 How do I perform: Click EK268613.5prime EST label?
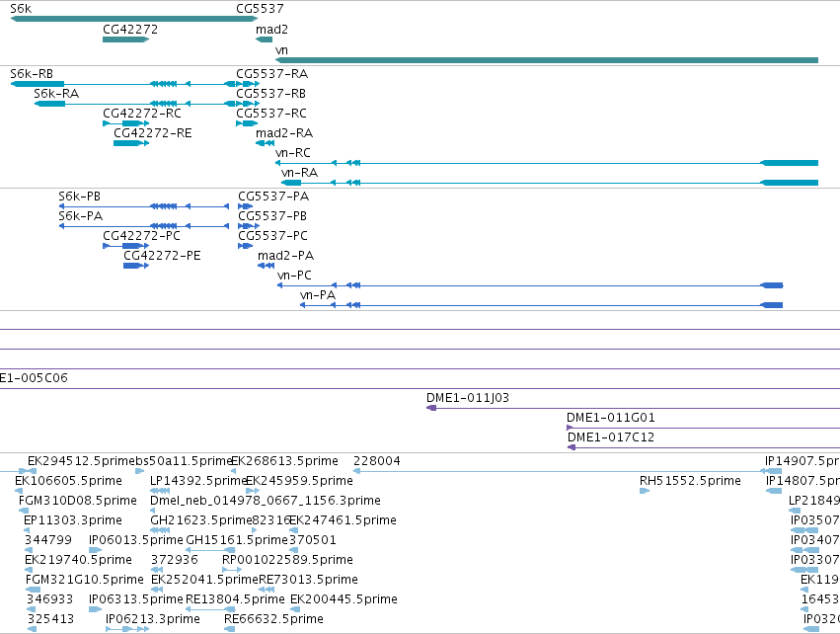coord(285,461)
